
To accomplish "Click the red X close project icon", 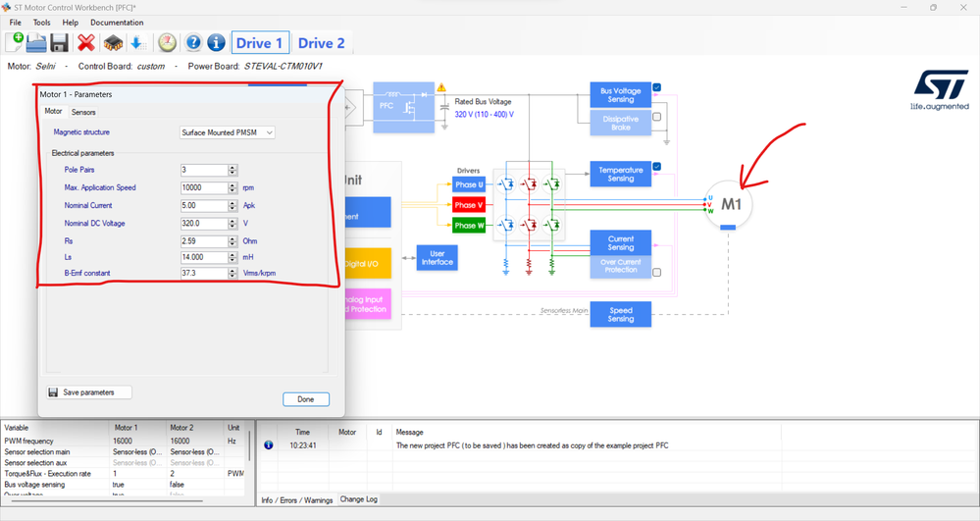I will pyautogui.click(x=86, y=42).
